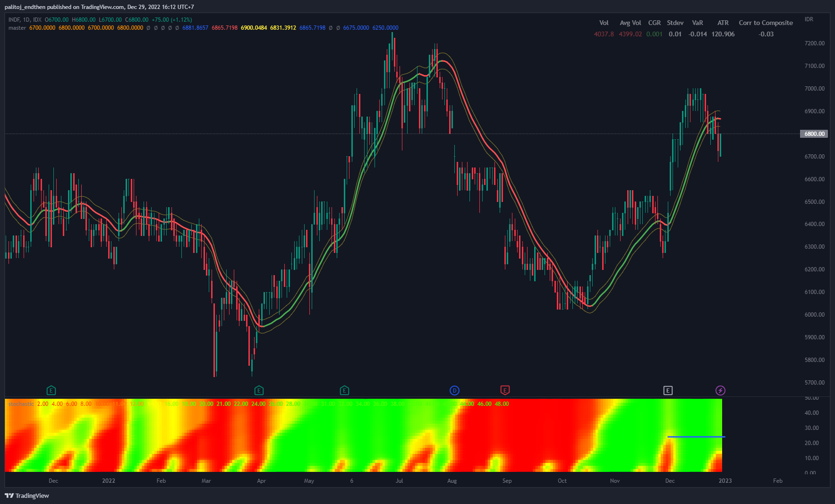Click the Vol column header

[x=604, y=23]
